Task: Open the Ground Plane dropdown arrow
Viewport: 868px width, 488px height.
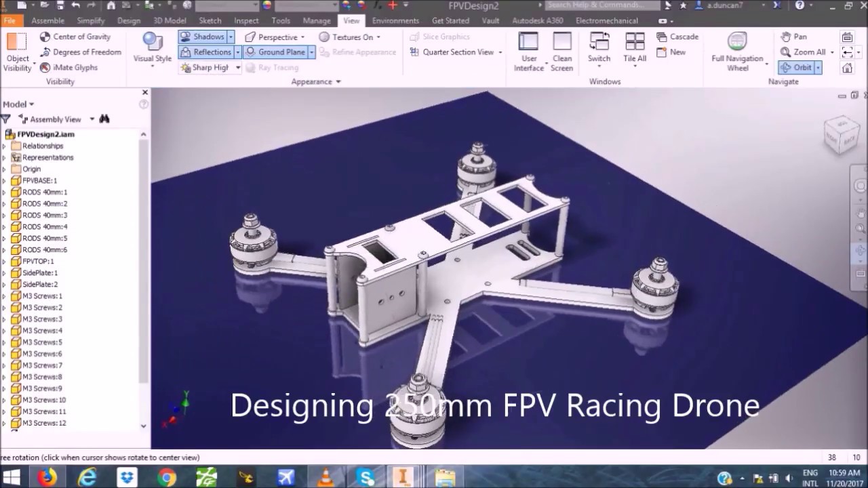Action: click(312, 52)
